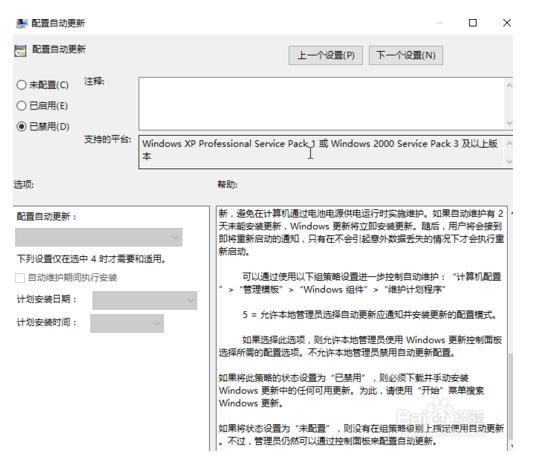Click the down arrow in 支持的平台 scrollbar

509,162
